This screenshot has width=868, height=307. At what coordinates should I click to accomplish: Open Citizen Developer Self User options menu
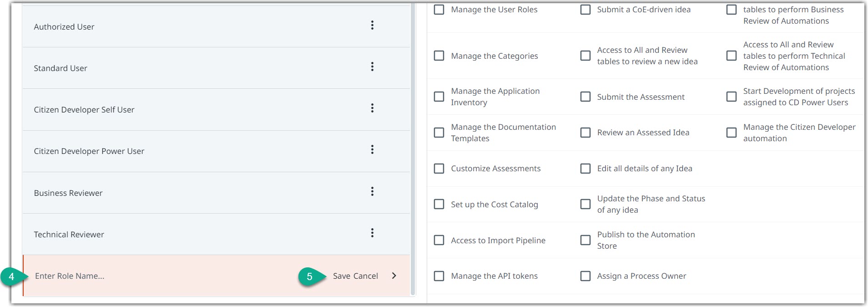click(x=372, y=108)
